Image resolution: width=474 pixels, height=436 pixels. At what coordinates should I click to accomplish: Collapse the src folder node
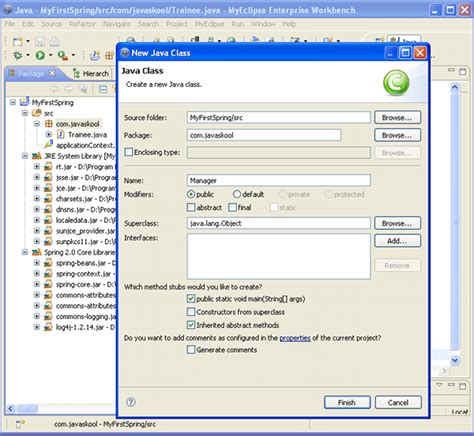click(x=25, y=113)
